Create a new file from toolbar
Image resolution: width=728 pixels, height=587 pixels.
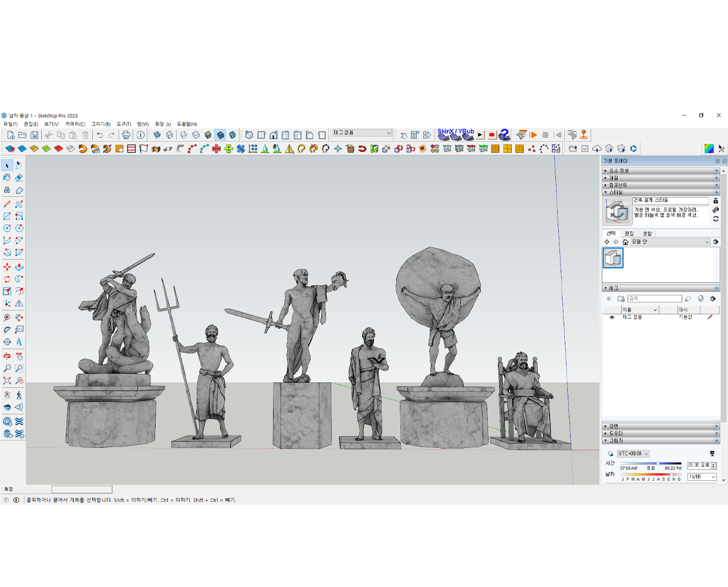coord(11,135)
